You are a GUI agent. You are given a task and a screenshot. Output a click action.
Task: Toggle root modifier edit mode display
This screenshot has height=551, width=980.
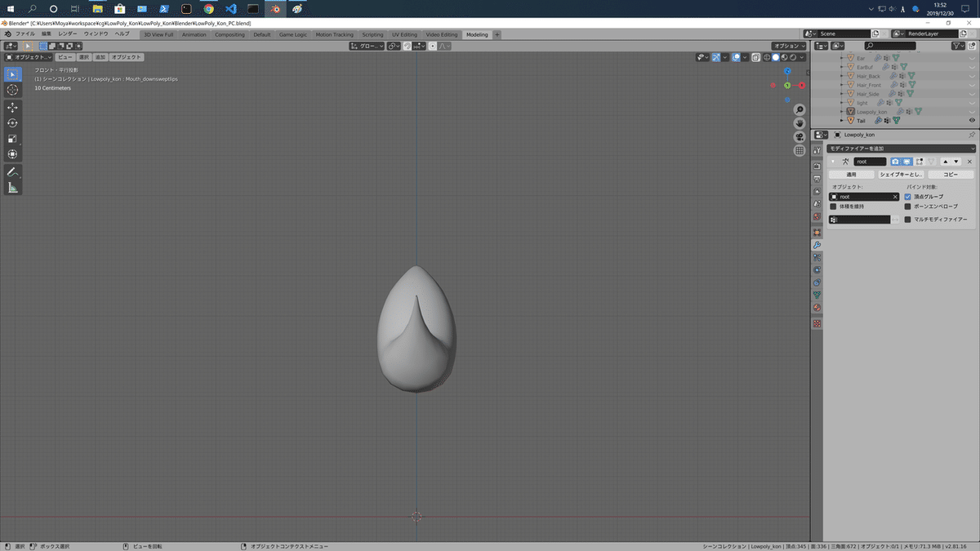[x=919, y=162]
